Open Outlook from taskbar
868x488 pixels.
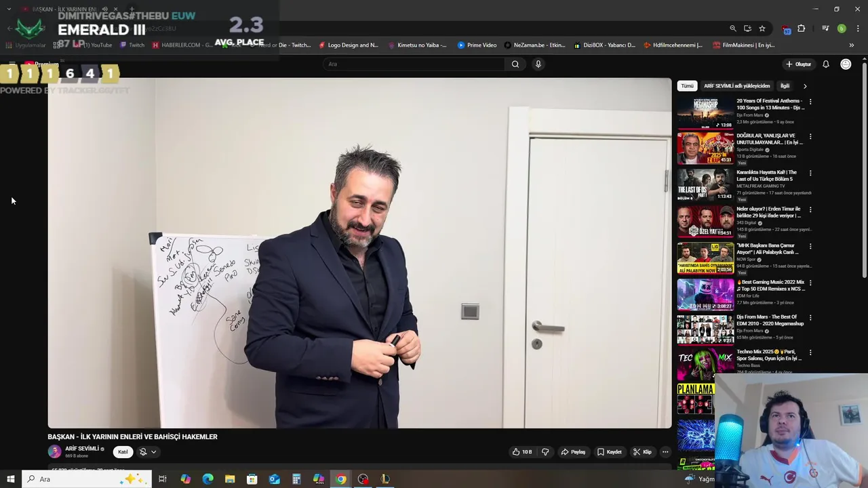(x=274, y=479)
